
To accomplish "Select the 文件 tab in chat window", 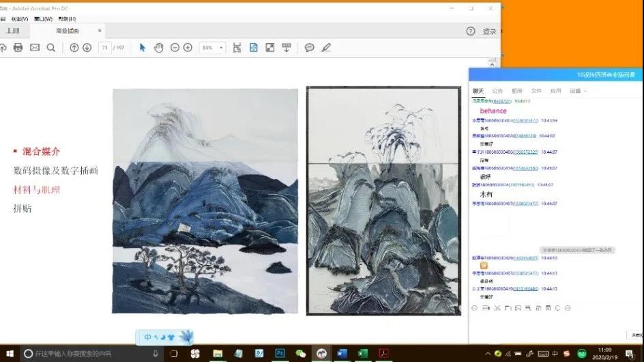I will click(536, 91).
